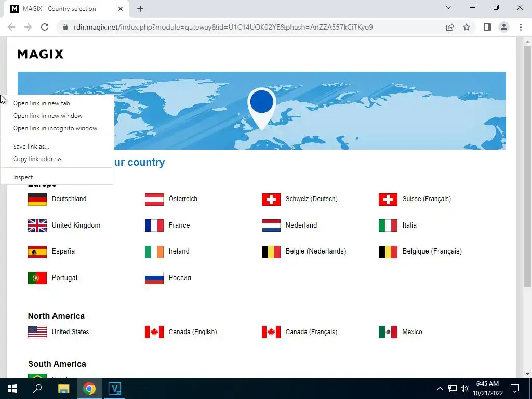Click the Italia flag icon

(388, 225)
